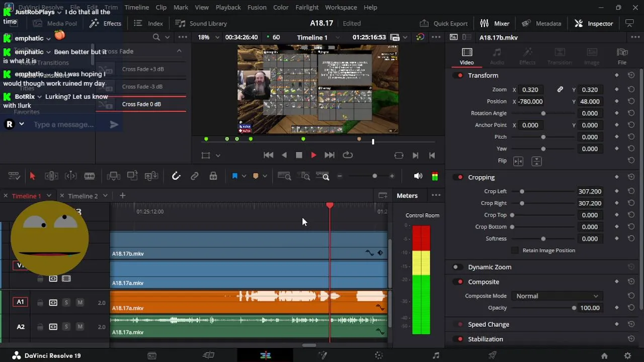Add an orange marker at playhead
This screenshot has height=362, width=644.
(x=256, y=176)
